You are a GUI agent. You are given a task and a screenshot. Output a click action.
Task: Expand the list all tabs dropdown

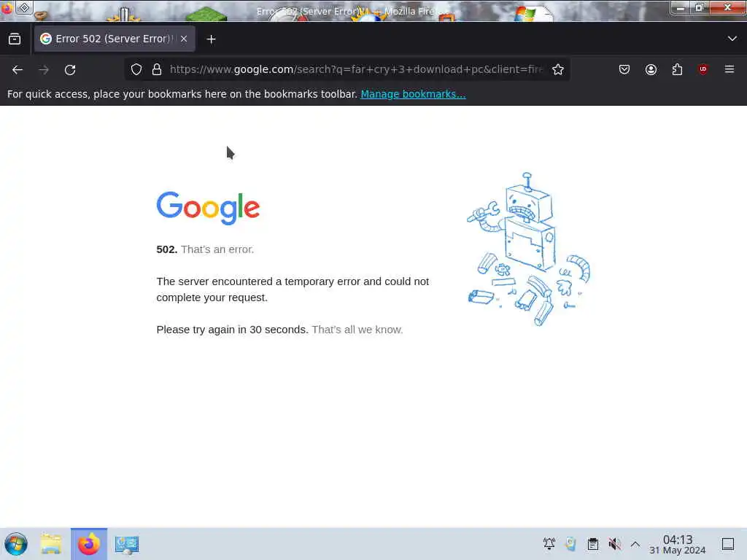[x=732, y=39]
